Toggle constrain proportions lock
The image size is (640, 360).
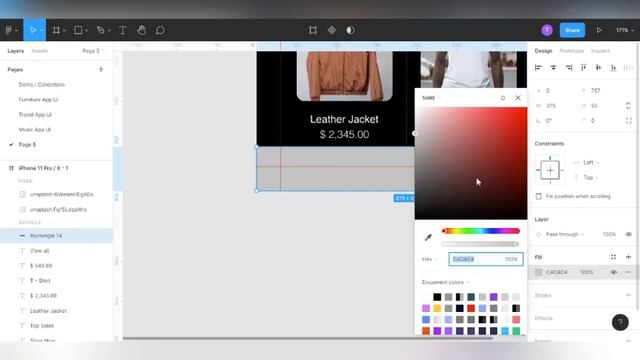point(628,106)
